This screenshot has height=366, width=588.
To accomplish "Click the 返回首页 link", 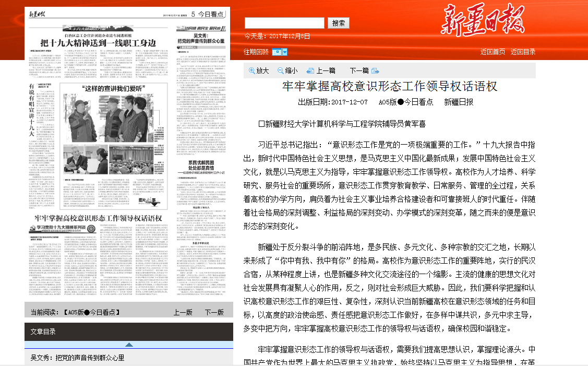I will 493,52.
